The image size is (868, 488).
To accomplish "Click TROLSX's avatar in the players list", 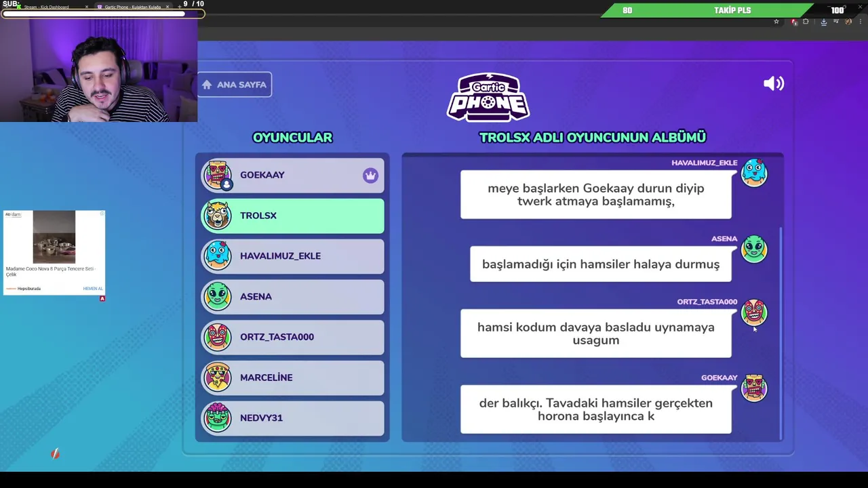I will pos(218,216).
